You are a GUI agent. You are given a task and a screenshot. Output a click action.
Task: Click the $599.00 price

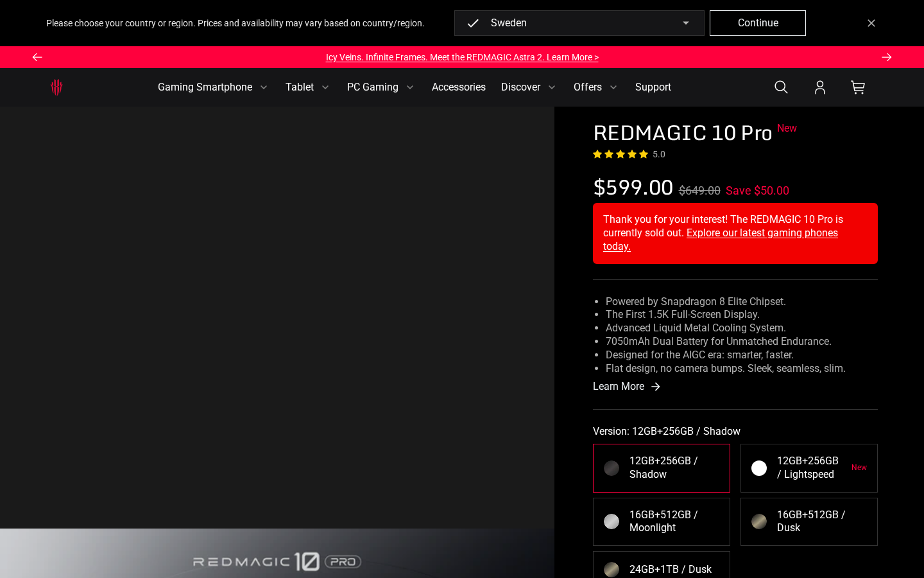633,188
